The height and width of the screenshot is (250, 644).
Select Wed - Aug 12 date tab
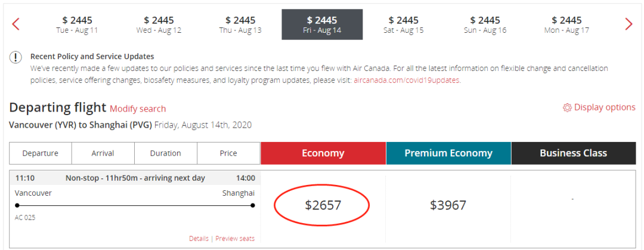point(159,24)
